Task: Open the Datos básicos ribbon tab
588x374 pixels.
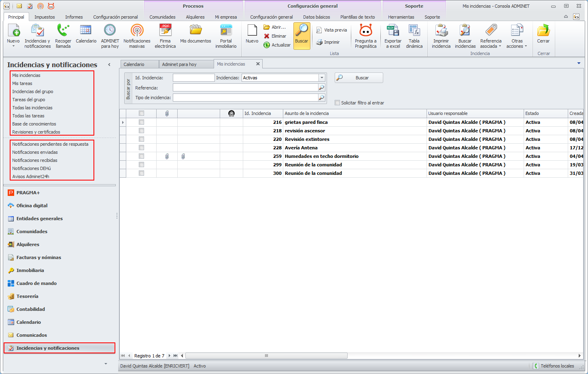Action: (316, 17)
